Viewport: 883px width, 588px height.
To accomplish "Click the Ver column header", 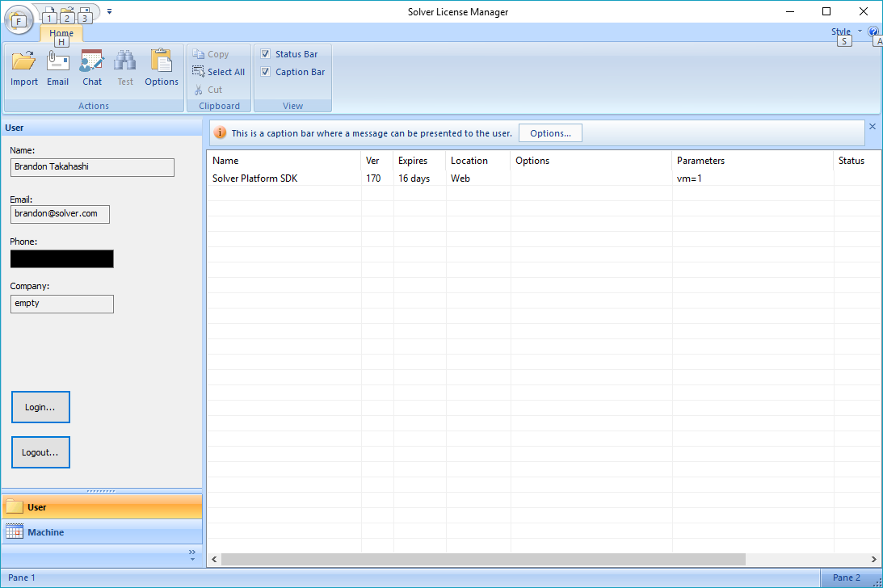I will [x=377, y=161].
